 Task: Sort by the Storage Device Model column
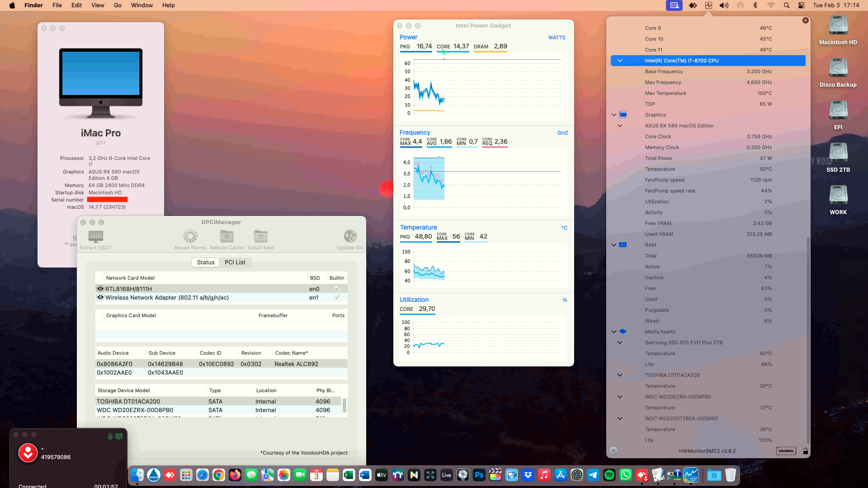(151, 390)
